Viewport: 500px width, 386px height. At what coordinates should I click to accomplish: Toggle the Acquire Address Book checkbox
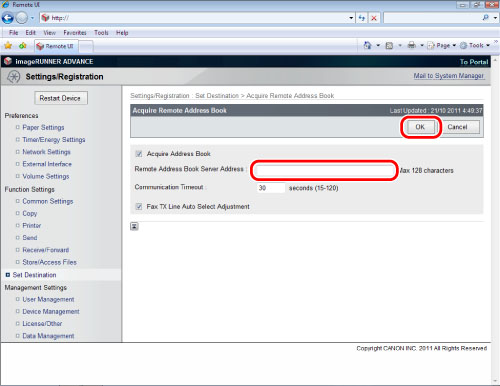[x=139, y=154]
